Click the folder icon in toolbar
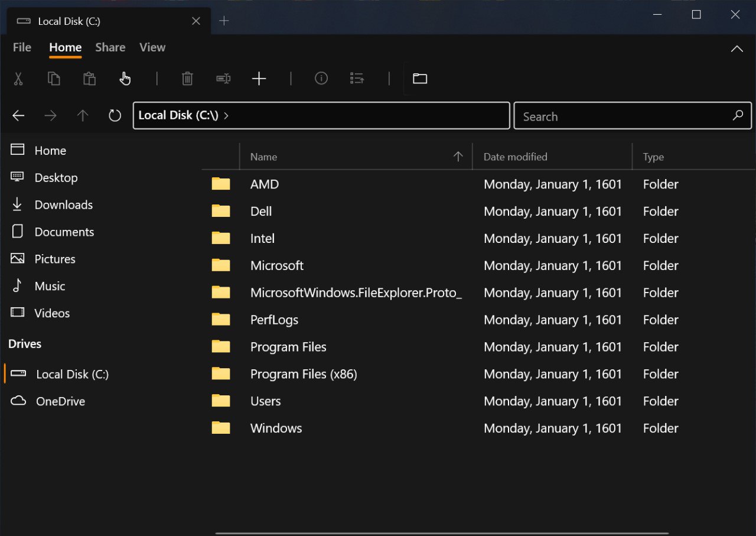This screenshot has width=756, height=536. (420, 79)
